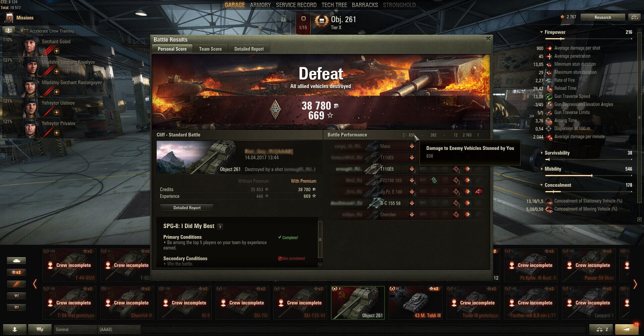Select the 43 M. Toldi III tank
Image resolution: width=644 pixels, height=336 pixels.
[416, 302]
